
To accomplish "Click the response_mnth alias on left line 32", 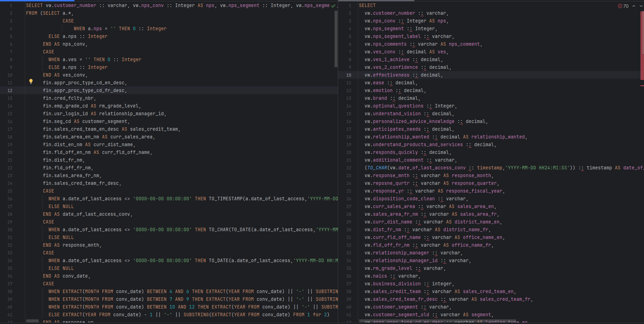I will point(81,245).
